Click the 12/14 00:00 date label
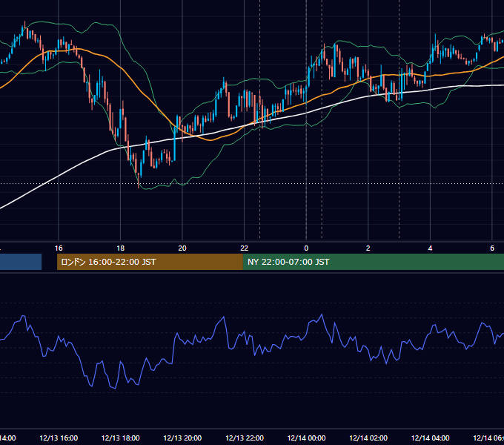Screen dimensions: 504x445 (x=306, y=438)
